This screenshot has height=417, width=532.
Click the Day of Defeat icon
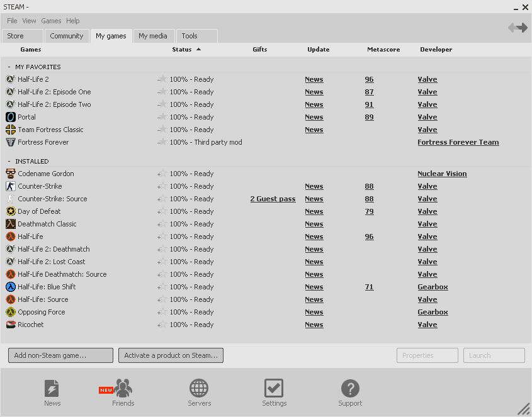(11, 211)
